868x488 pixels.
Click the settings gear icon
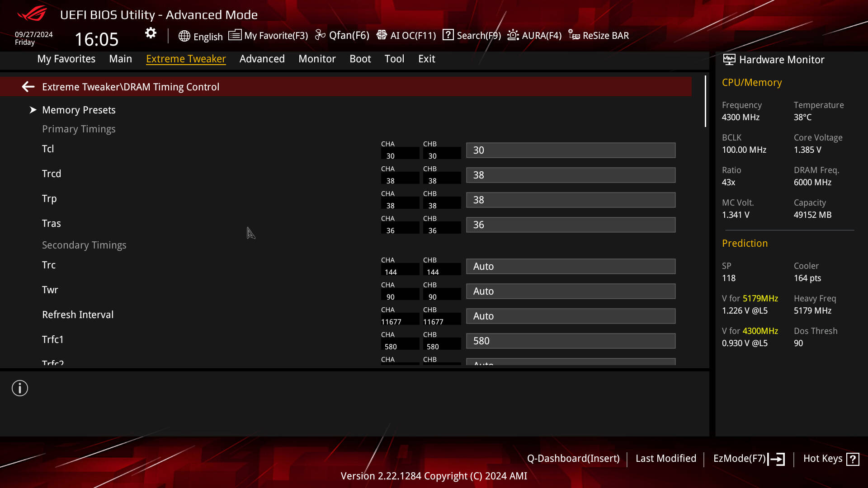click(151, 33)
